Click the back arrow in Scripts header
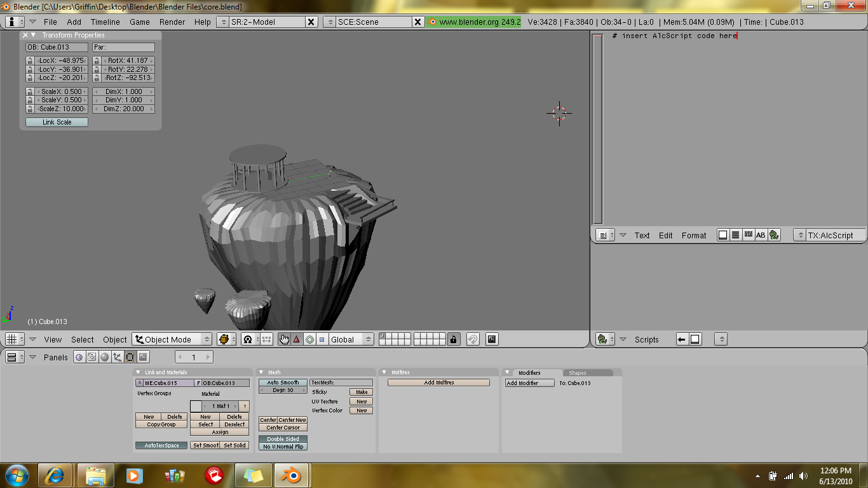 pyautogui.click(x=682, y=339)
